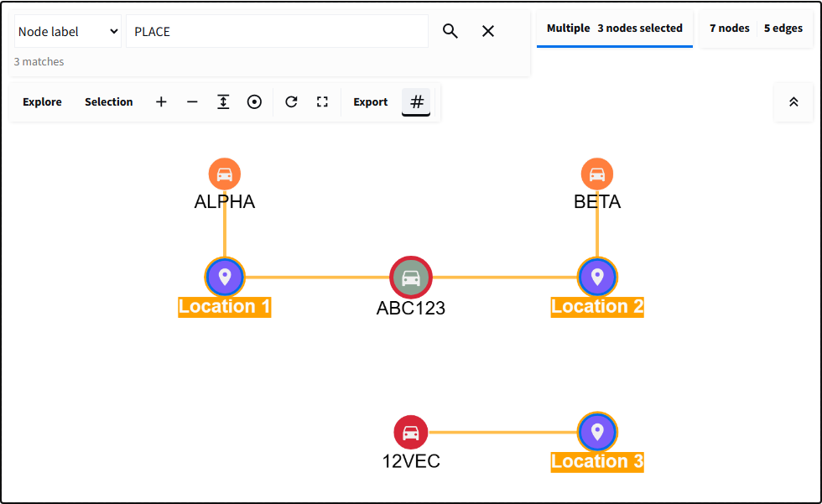Zoom out with the minus icon
This screenshot has height=504, width=822.
(x=192, y=101)
